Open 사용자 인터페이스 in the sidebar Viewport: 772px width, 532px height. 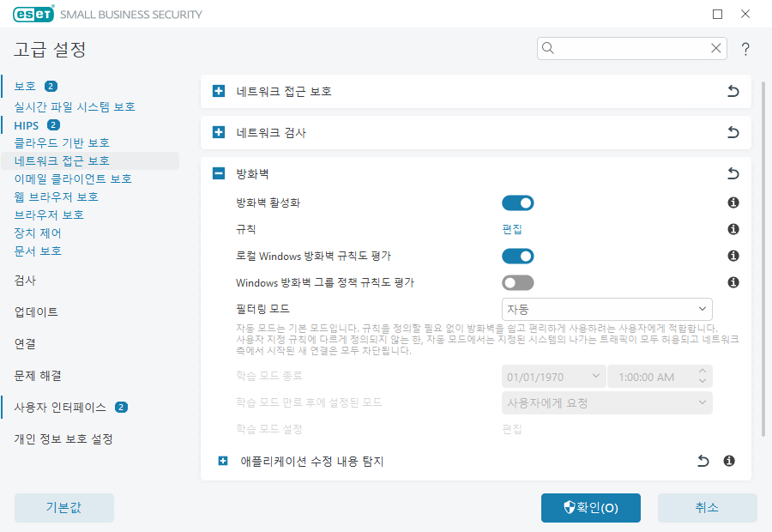pyautogui.click(x=59, y=407)
